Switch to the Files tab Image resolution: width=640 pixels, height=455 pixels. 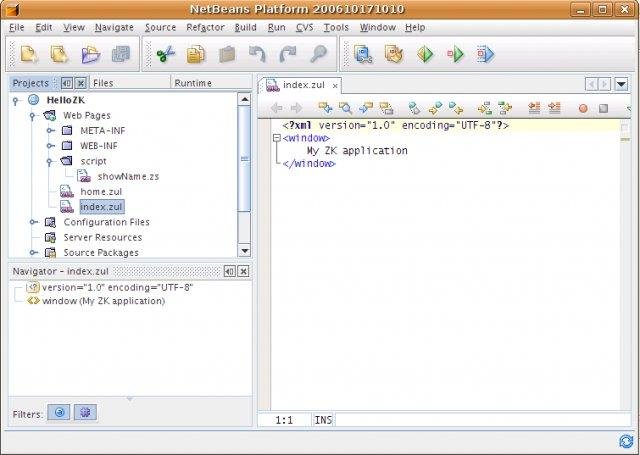click(129, 83)
